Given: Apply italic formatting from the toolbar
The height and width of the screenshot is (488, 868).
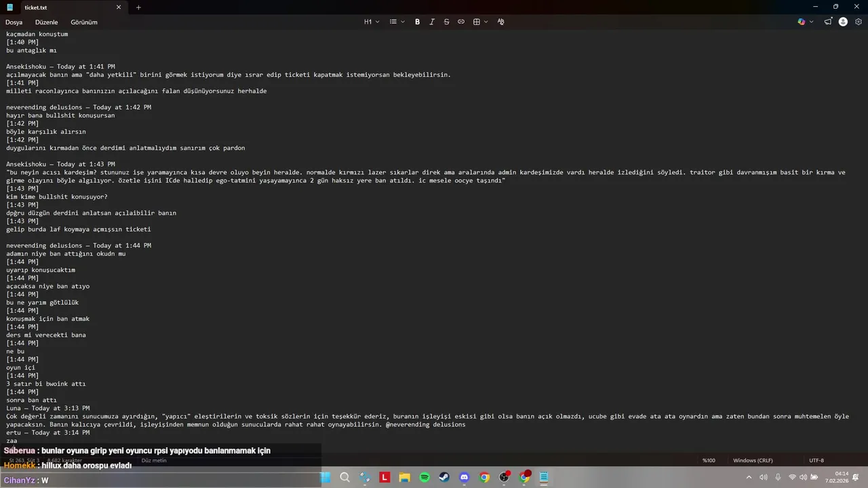Looking at the screenshot, I should tap(432, 22).
